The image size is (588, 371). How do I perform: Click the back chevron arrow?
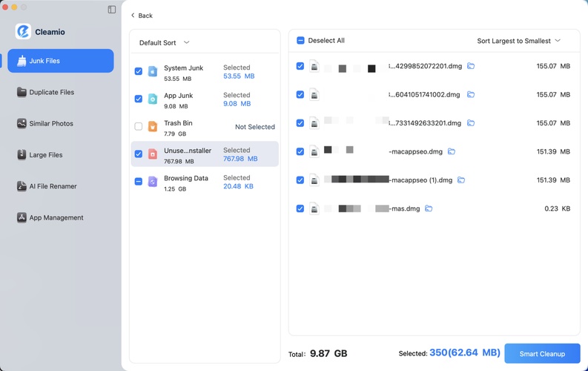[133, 16]
